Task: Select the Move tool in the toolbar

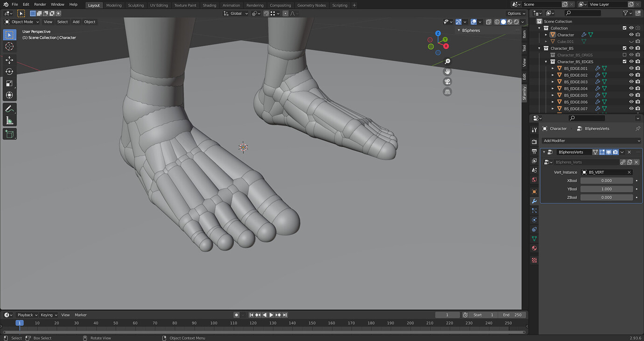Action: tap(9, 60)
